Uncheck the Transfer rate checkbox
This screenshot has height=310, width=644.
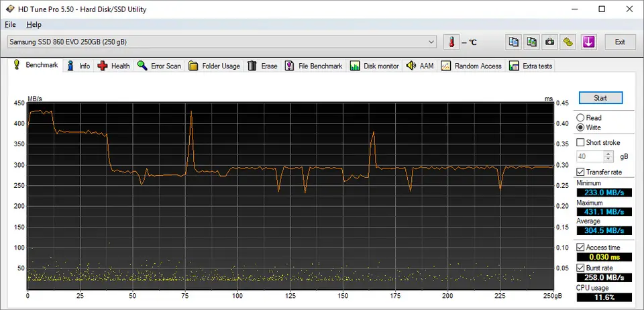[581, 172]
